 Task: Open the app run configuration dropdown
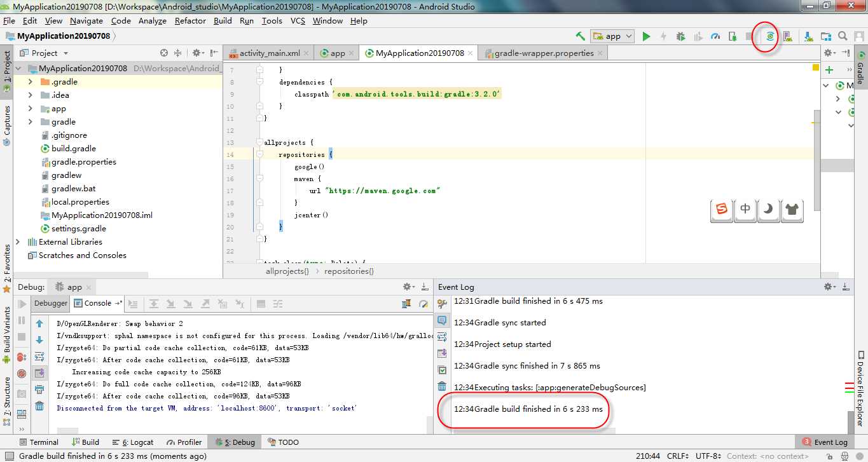(x=612, y=36)
